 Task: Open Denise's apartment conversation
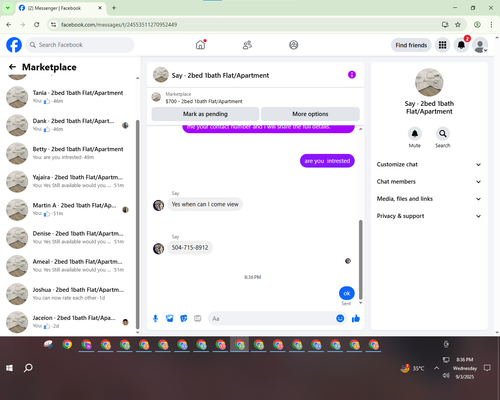[68, 237]
